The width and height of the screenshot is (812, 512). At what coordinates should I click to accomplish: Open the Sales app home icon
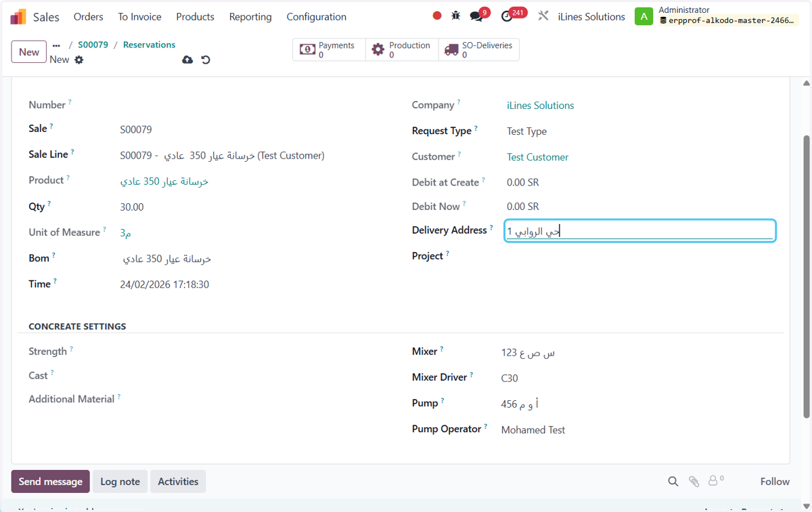[18, 16]
